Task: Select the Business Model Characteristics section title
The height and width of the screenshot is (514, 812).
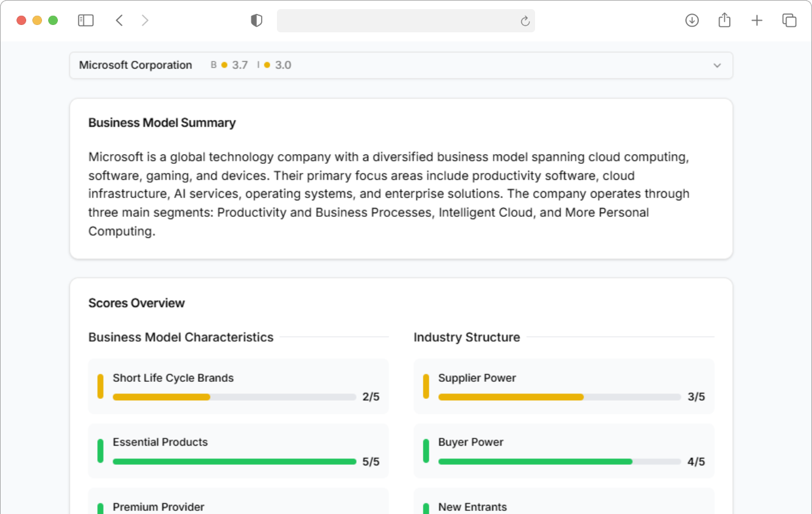Action: (x=181, y=337)
